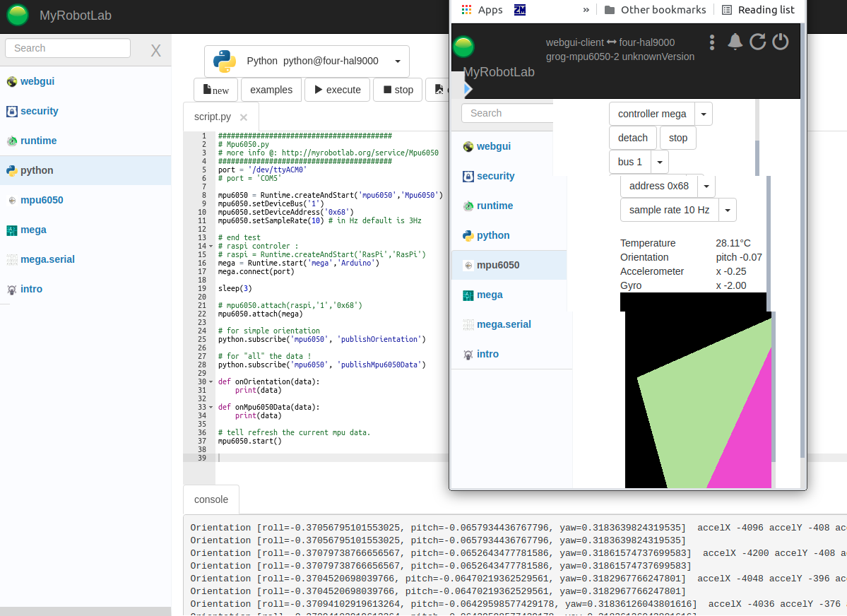Open the Other bookmarks folder
The height and width of the screenshot is (616, 847).
click(x=655, y=10)
